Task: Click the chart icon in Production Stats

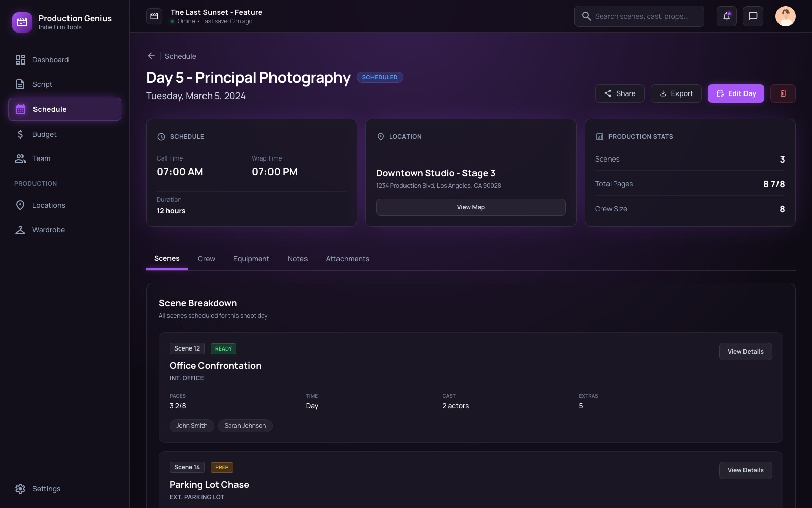Action: click(600, 137)
